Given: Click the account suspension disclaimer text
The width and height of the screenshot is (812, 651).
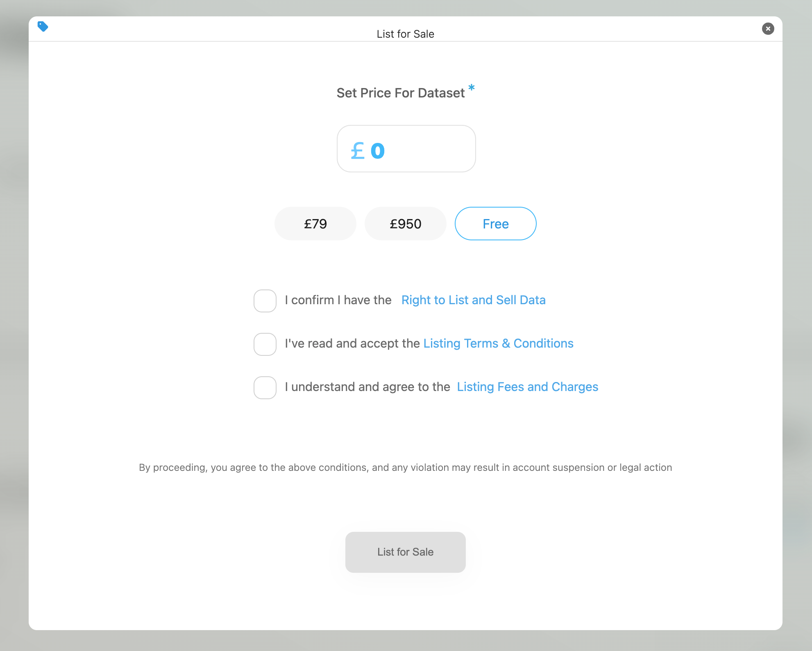Looking at the screenshot, I should 405,468.
